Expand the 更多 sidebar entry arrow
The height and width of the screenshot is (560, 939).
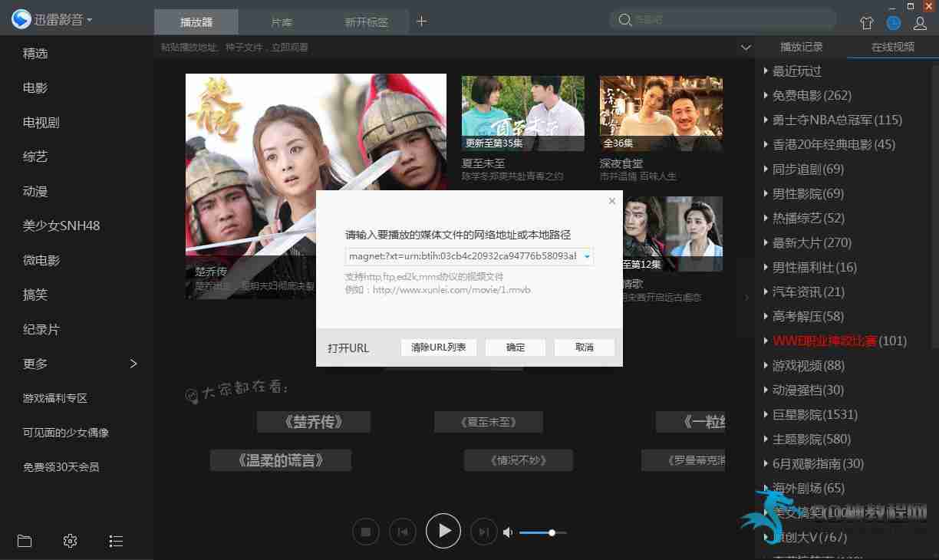coord(133,364)
